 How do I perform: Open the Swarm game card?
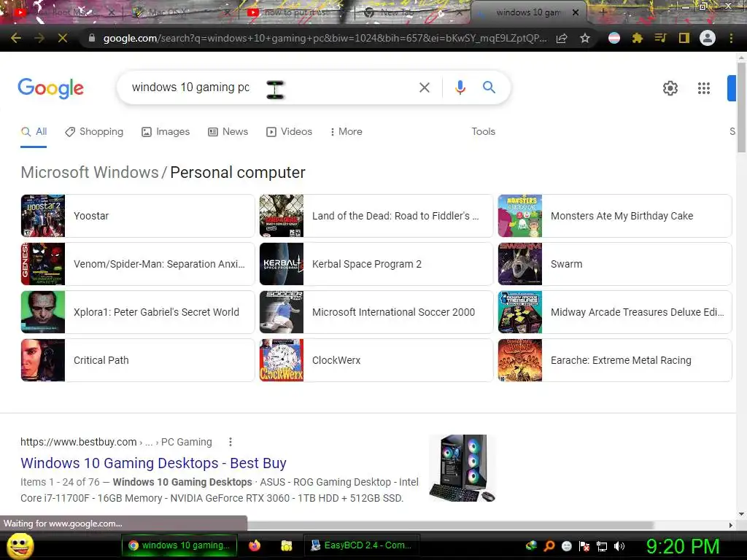click(x=615, y=264)
